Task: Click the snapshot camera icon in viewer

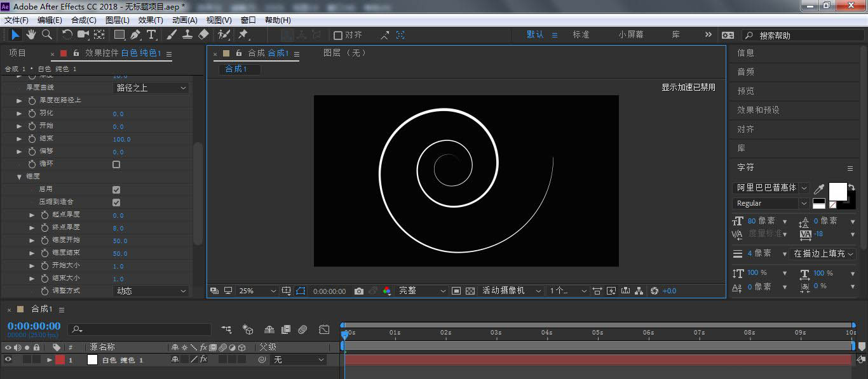Action: 359,291
